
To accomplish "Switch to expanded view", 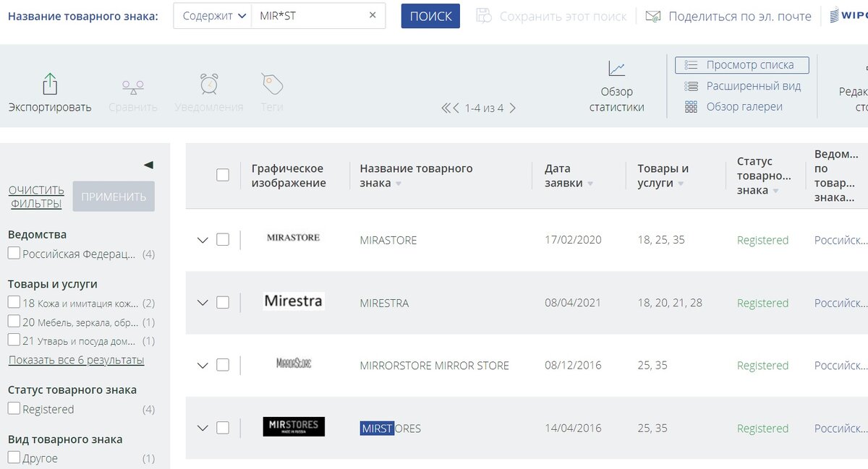I will pos(743,86).
